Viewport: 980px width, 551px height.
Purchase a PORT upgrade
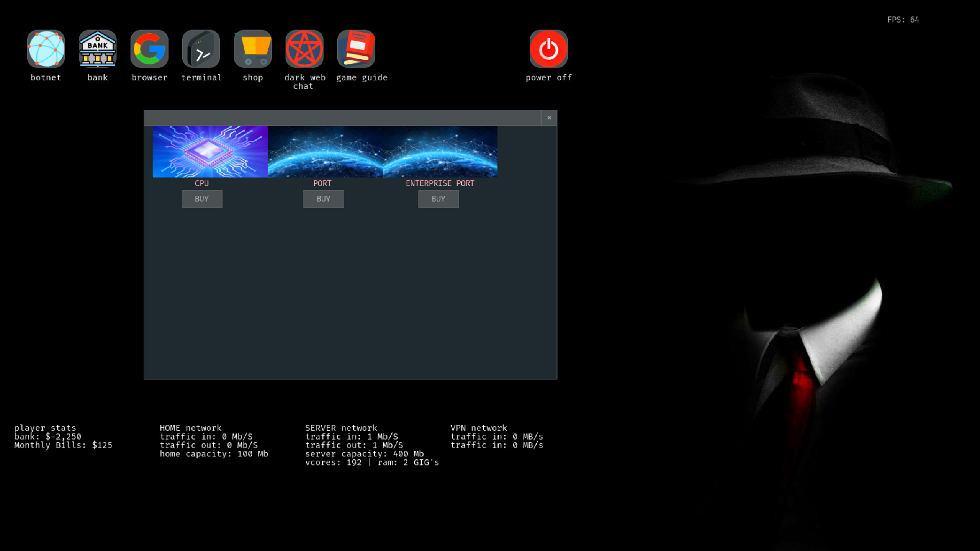pos(324,199)
